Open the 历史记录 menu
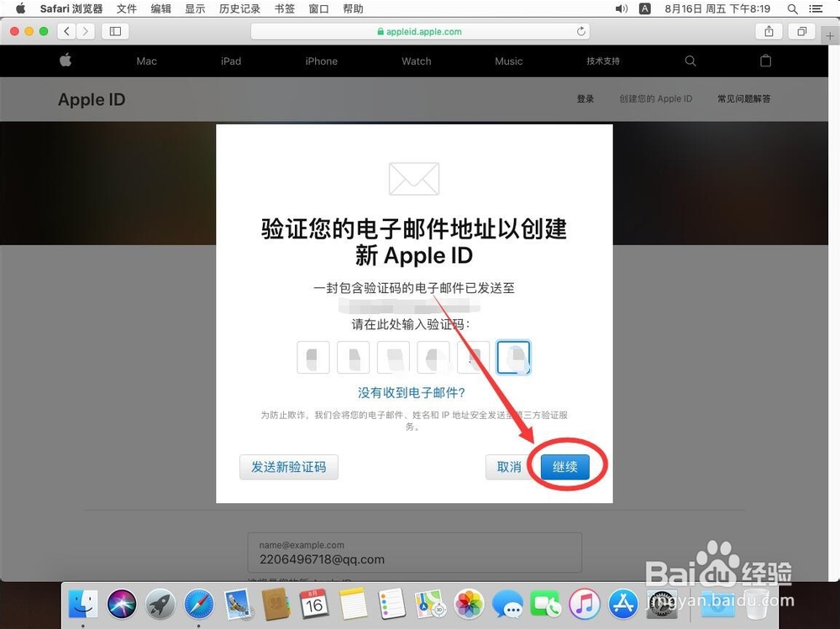Screen dimensions: 840x629 tap(239, 8)
